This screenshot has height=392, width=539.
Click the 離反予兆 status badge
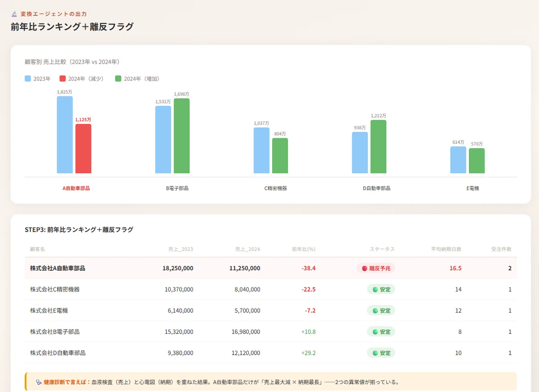pos(376,269)
